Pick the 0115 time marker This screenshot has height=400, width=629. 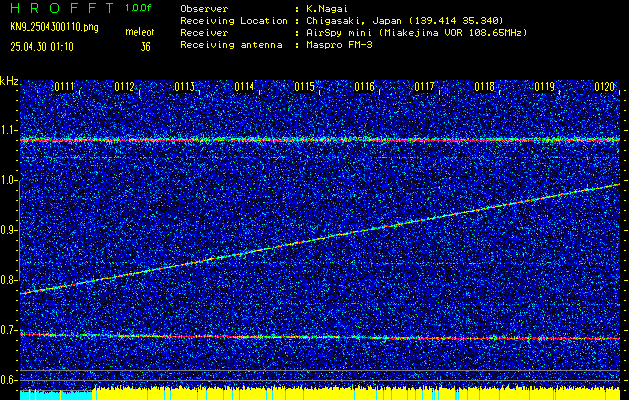coord(304,87)
